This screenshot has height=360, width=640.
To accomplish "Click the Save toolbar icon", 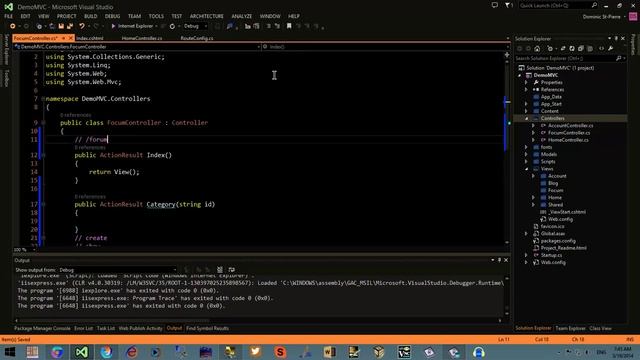I will (61, 26).
